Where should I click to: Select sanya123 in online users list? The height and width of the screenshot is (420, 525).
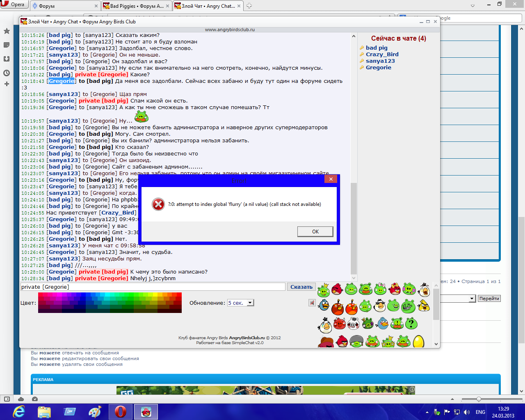coord(380,61)
